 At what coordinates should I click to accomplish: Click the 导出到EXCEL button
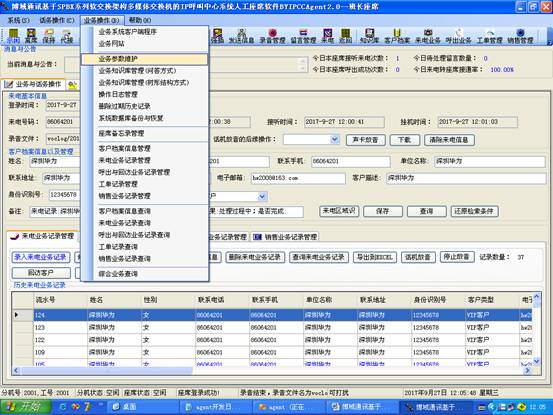pos(375,257)
